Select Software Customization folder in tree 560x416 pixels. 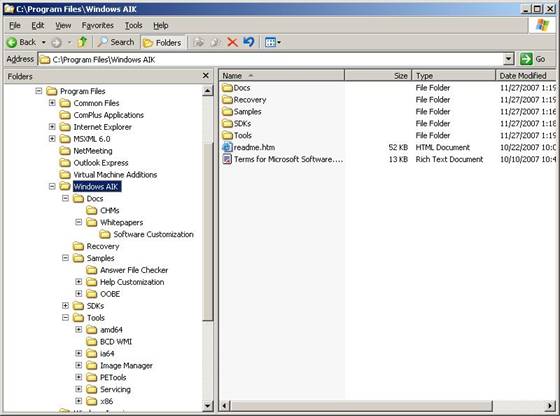[x=154, y=234]
